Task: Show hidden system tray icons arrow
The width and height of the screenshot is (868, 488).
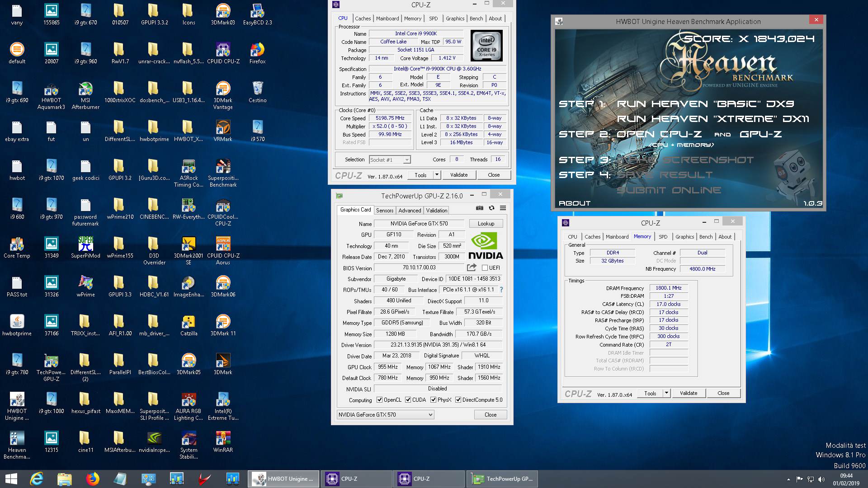Action: click(x=788, y=479)
